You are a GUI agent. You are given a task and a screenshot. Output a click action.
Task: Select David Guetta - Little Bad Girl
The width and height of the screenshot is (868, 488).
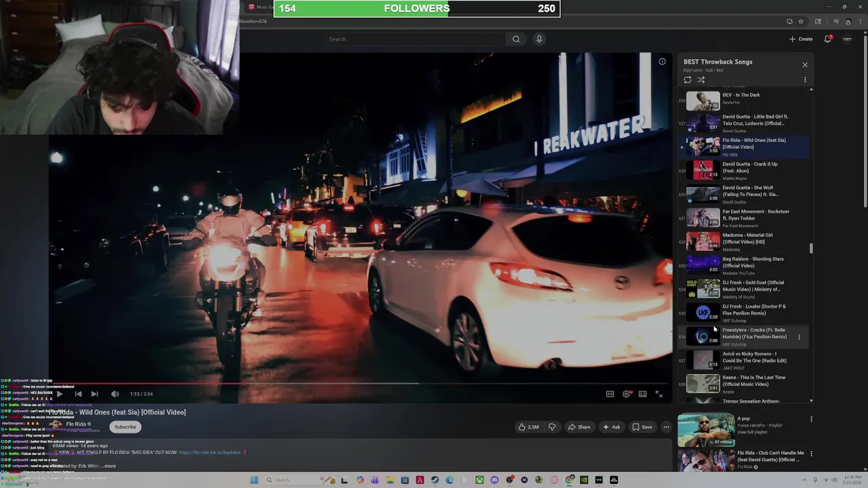click(x=744, y=123)
